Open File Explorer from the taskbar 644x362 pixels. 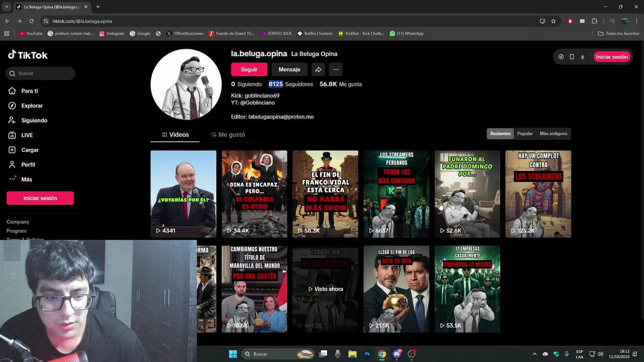(x=352, y=354)
